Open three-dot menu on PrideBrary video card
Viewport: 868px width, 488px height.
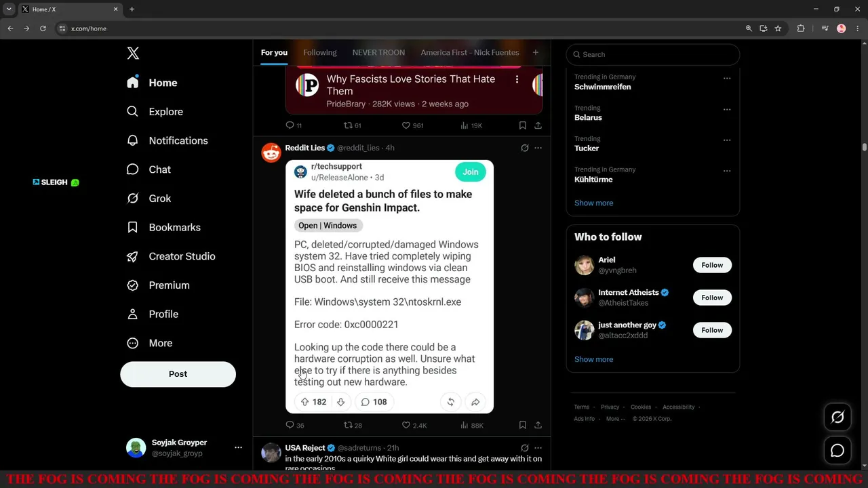point(517,79)
